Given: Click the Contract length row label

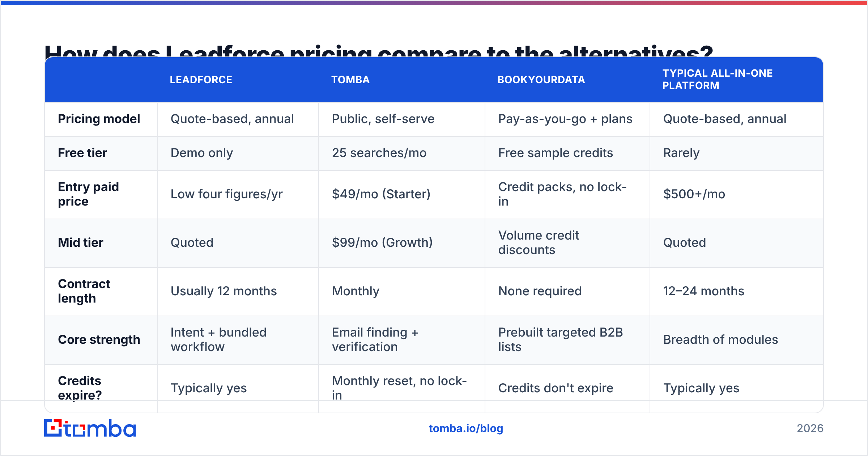Looking at the screenshot, I should tap(84, 291).
